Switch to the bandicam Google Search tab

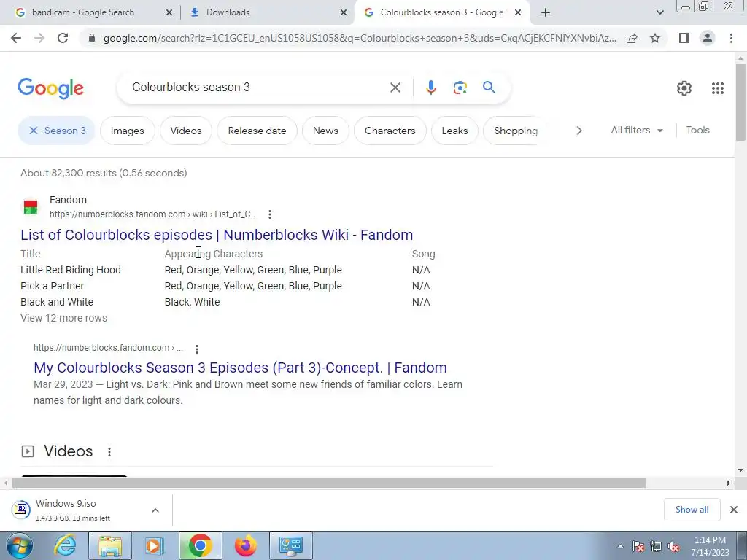coord(83,12)
